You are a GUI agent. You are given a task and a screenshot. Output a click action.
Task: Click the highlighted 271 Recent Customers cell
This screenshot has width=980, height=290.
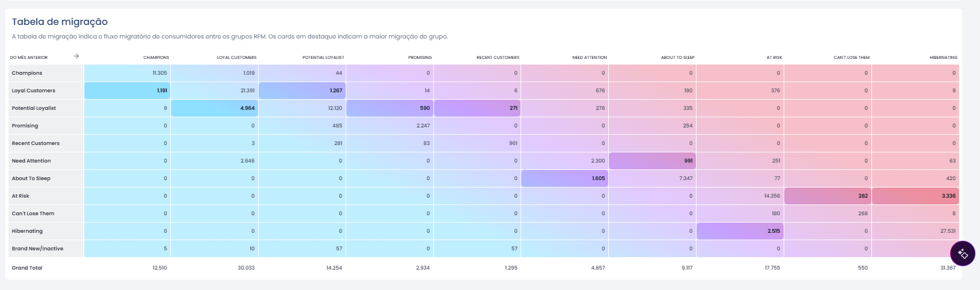click(x=477, y=108)
